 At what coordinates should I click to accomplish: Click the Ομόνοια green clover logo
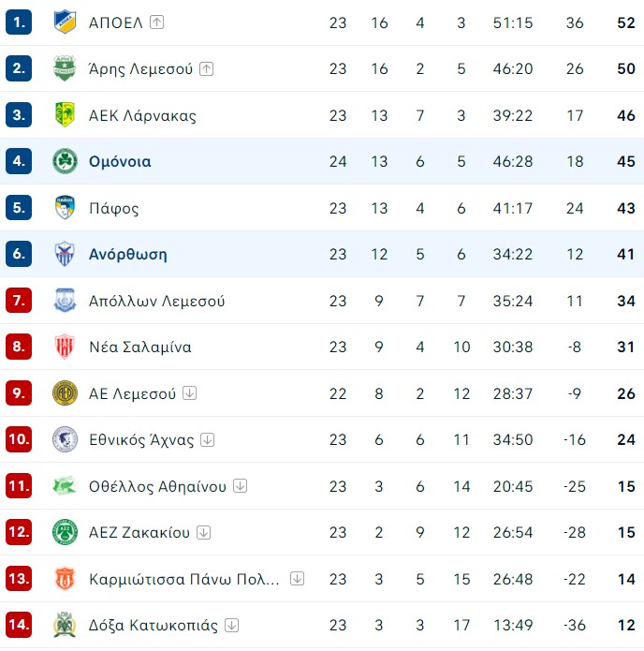pos(65,161)
